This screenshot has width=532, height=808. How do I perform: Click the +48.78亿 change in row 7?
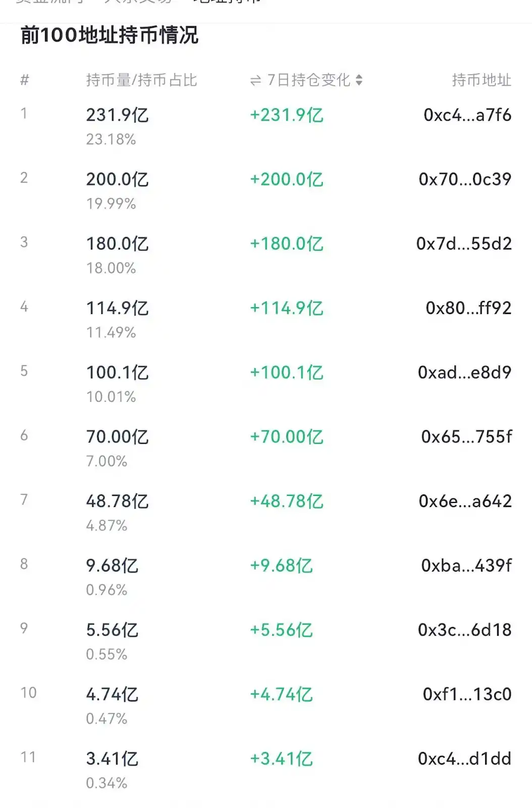coord(286,501)
